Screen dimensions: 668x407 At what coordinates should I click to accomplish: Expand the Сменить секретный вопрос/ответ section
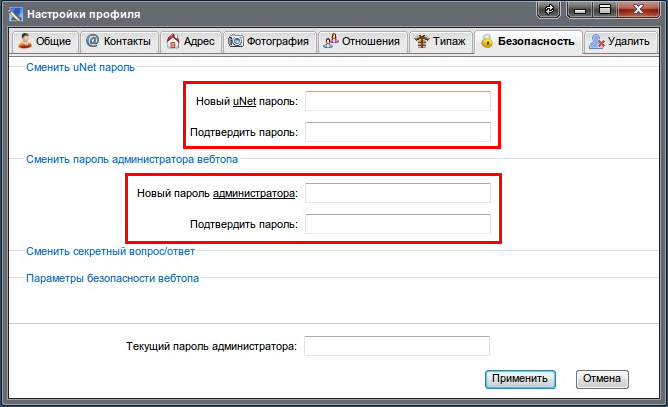(x=111, y=252)
